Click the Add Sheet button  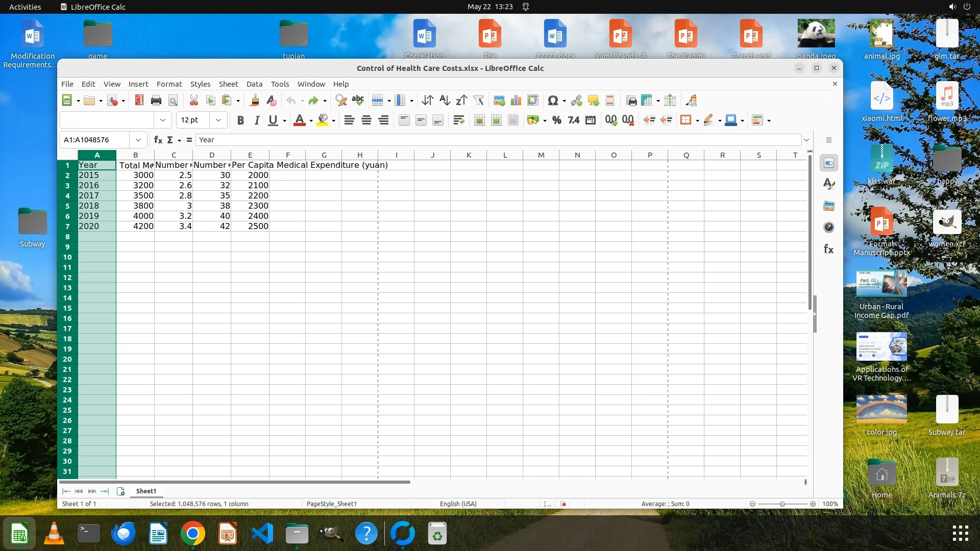(120, 491)
